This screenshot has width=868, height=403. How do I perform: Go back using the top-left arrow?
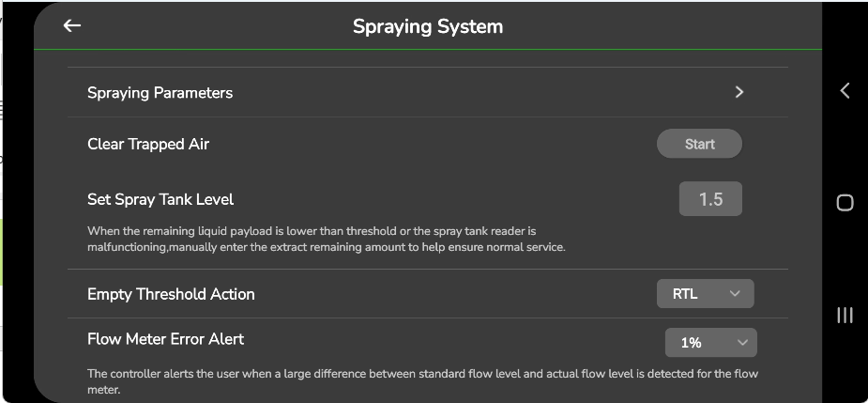(72, 26)
